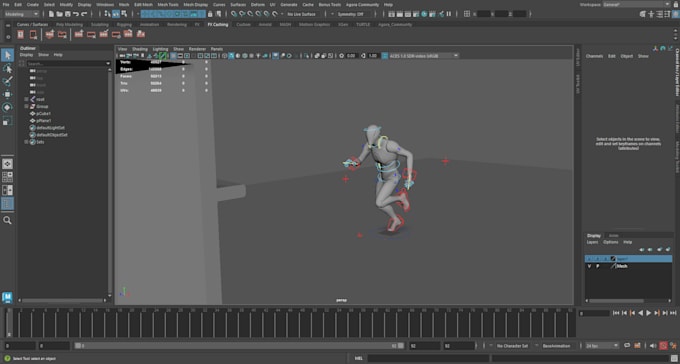680x364 pixels.
Task: Click the blue render view icon in status line
Action: 424,14
